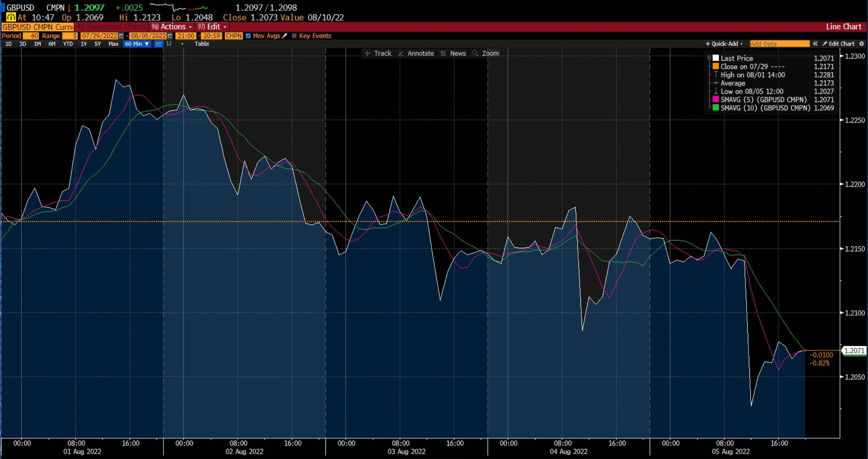
Task: Enable the Key Events checkbox
Action: click(x=294, y=36)
